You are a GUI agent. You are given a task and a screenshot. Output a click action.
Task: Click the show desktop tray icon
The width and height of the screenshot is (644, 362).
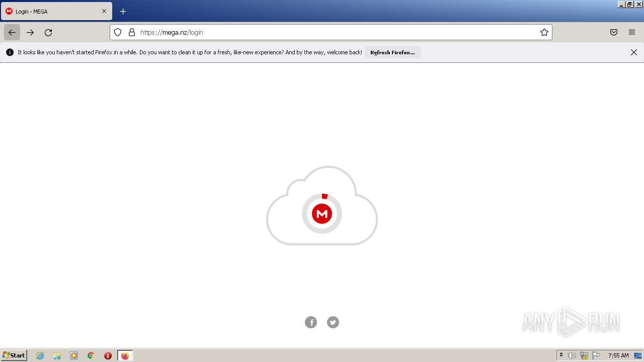click(638, 355)
